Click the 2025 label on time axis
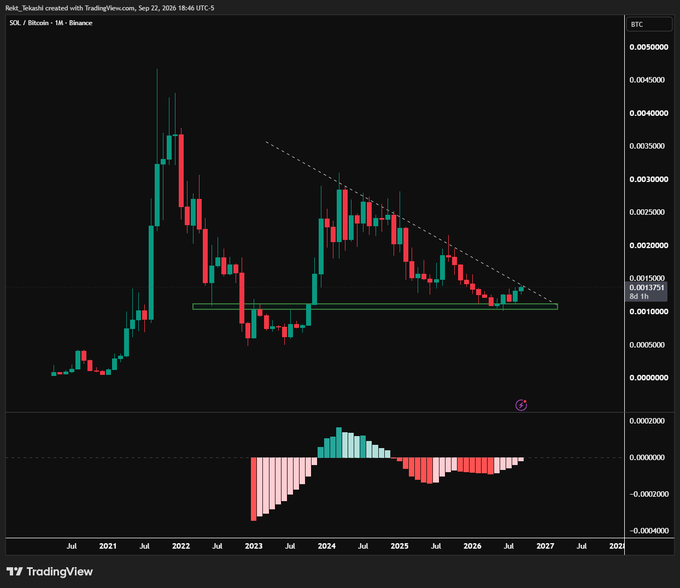The image size is (680, 588). click(x=399, y=546)
